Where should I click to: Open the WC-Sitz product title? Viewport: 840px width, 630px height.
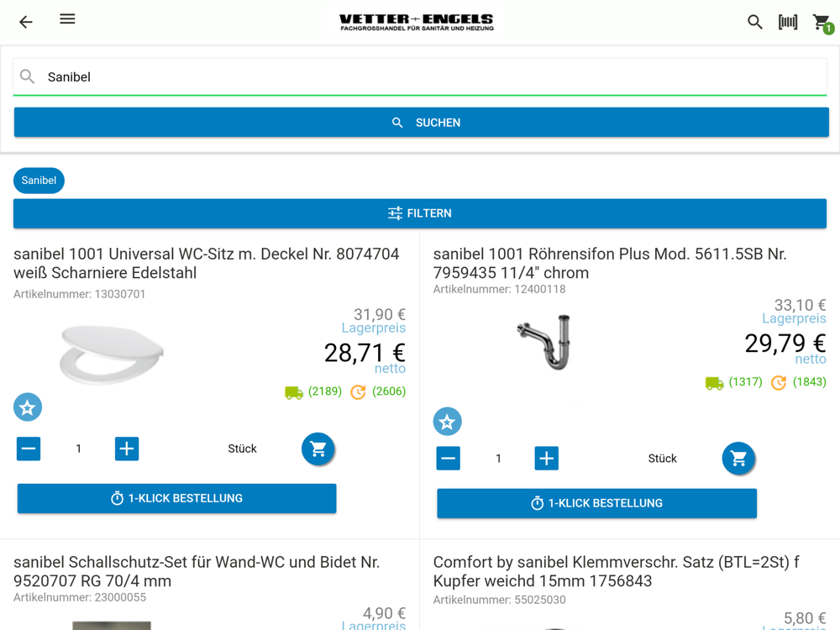click(x=207, y=263)
